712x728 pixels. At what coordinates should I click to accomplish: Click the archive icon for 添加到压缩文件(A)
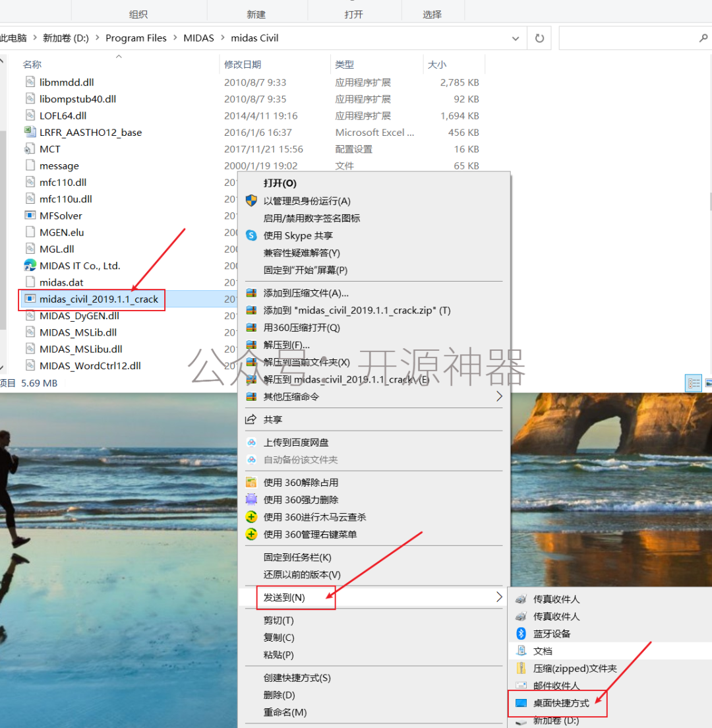[x=251, y=293]
